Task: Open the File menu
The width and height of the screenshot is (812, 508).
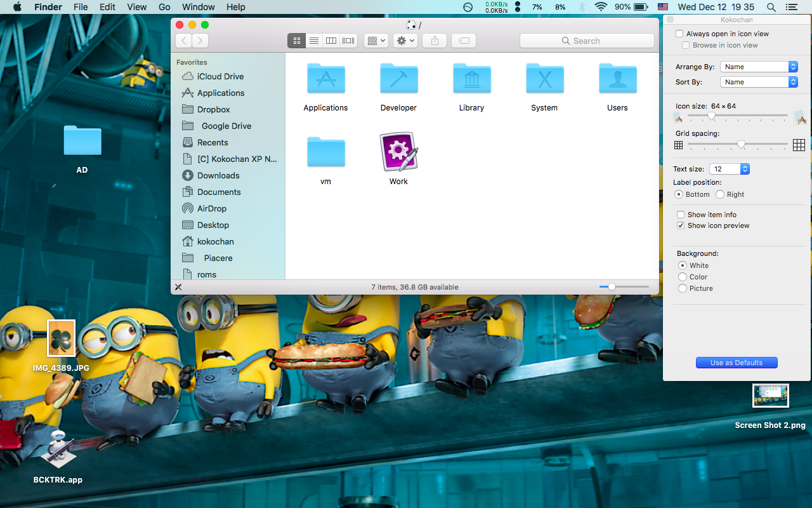Action: coord(81,7)
